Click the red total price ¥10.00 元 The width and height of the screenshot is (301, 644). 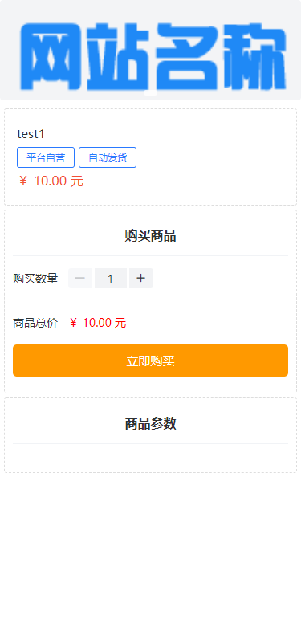[x=97, y=324]
